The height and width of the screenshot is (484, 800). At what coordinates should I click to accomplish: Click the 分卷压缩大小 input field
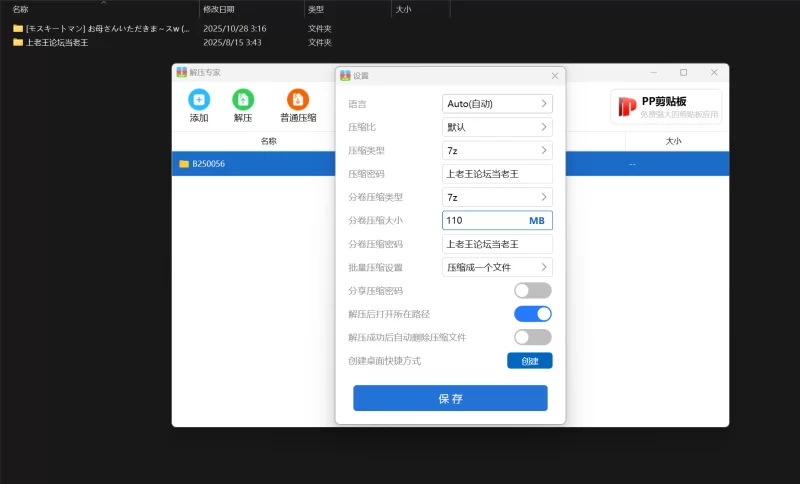[x=485, y=220]
